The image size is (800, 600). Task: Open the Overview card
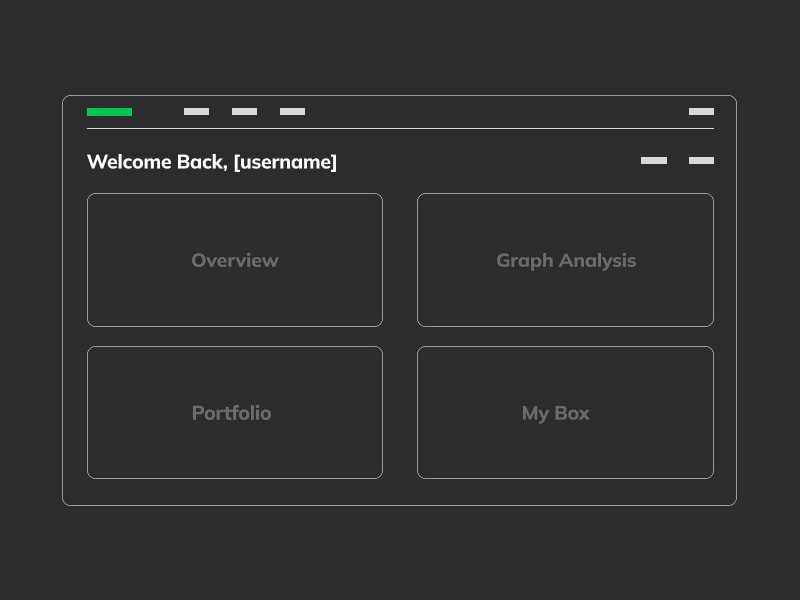[235, 260]
